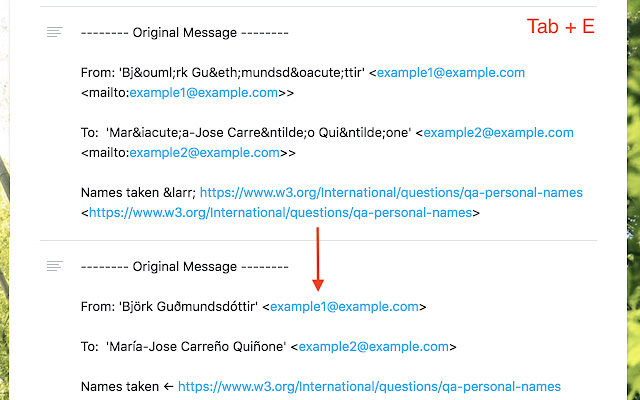
Task: Open example2@example.com link after 'Qui&ntilde;one'
Action: coord(498,133)
